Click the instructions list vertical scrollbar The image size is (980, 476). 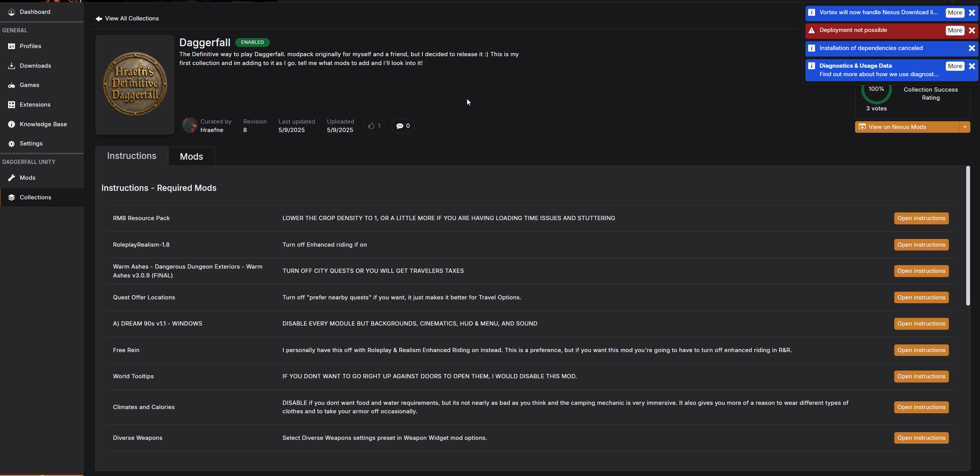click(968, 236)
